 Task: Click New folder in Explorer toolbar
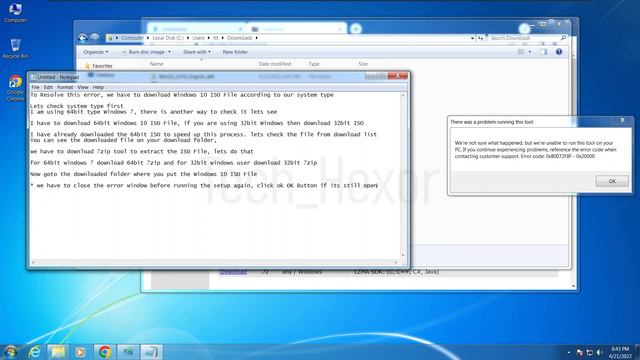click(235, 52)
